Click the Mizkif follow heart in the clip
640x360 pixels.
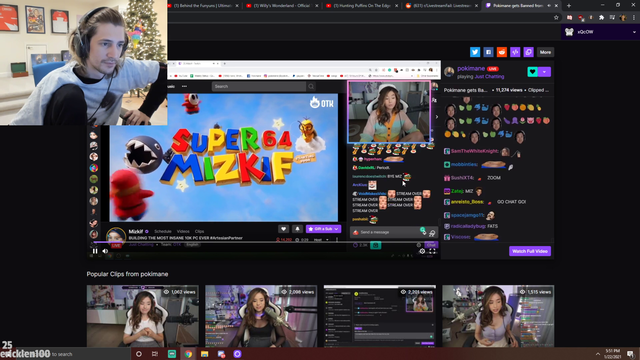[284, 229]
